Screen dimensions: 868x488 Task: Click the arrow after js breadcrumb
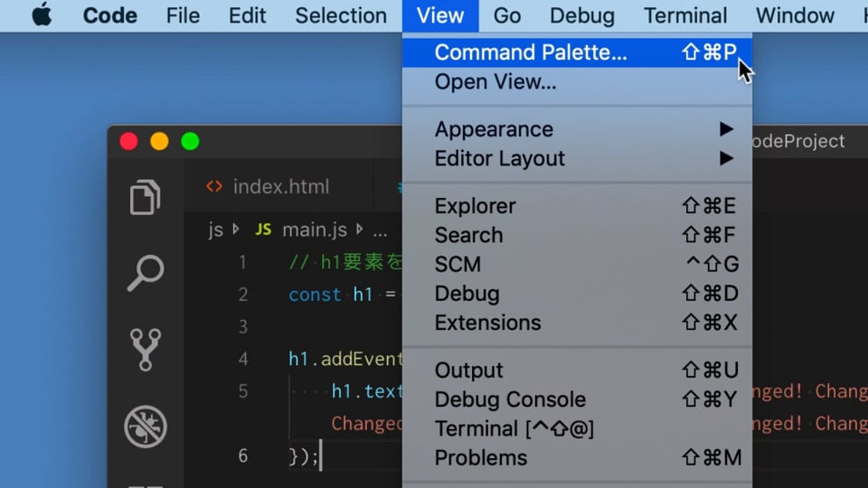point(236,229)
